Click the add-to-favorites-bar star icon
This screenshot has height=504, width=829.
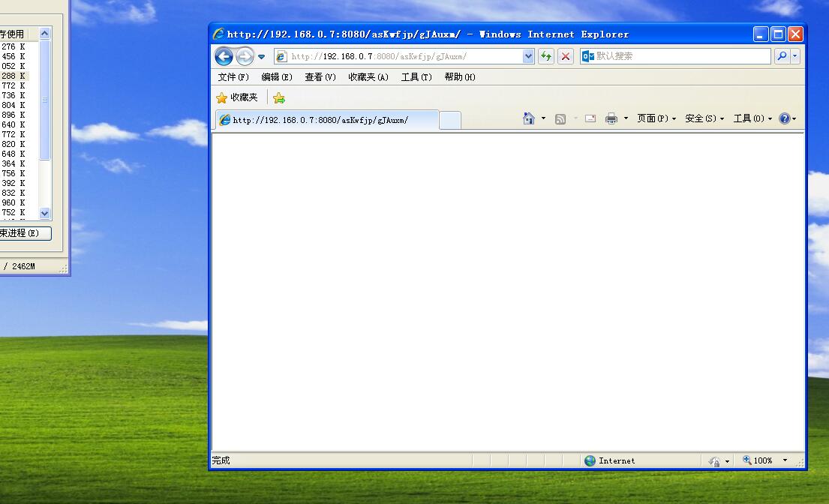click(x=279, y=97)
